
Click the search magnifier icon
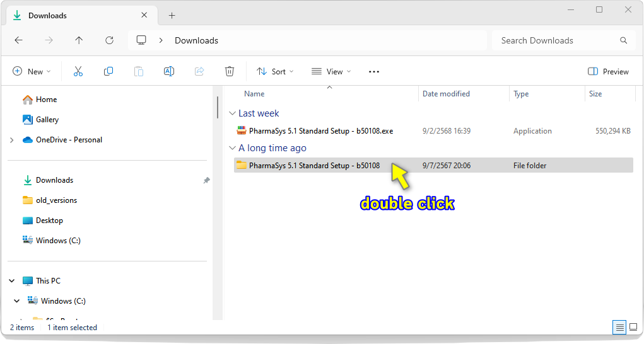click(x=623, y=40)
